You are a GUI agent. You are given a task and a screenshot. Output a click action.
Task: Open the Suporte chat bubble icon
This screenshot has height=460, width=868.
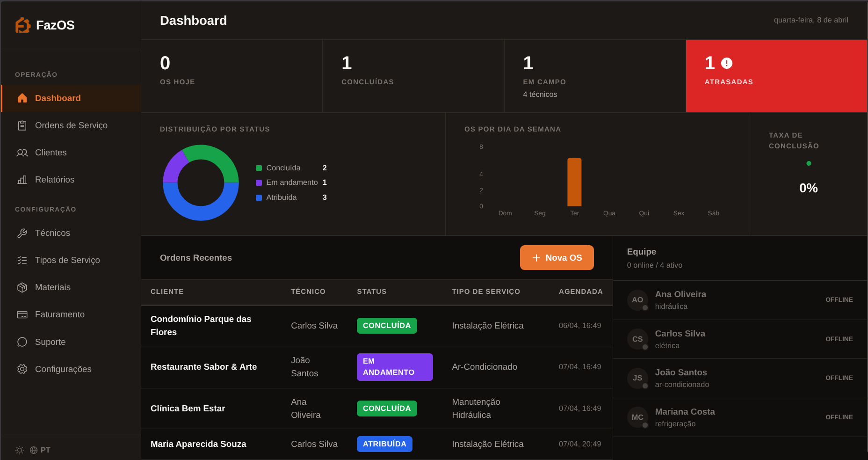(x=22, y=342)
